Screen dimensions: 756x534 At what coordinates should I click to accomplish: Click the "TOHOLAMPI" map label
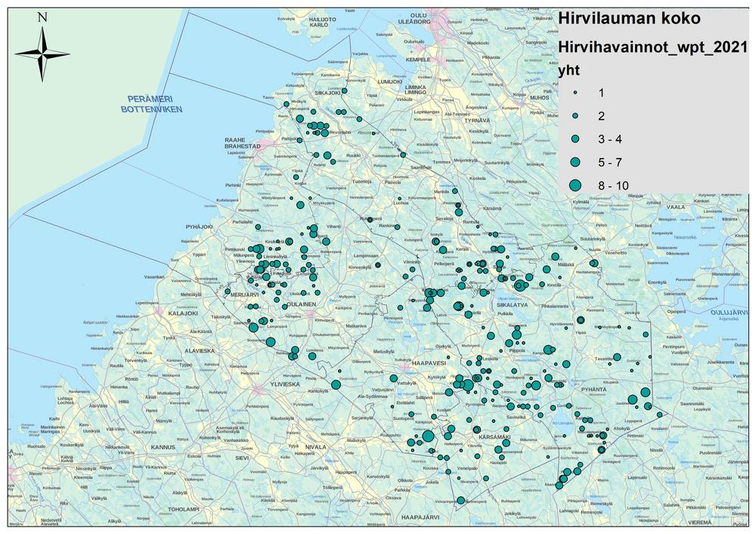click(183, 509)
